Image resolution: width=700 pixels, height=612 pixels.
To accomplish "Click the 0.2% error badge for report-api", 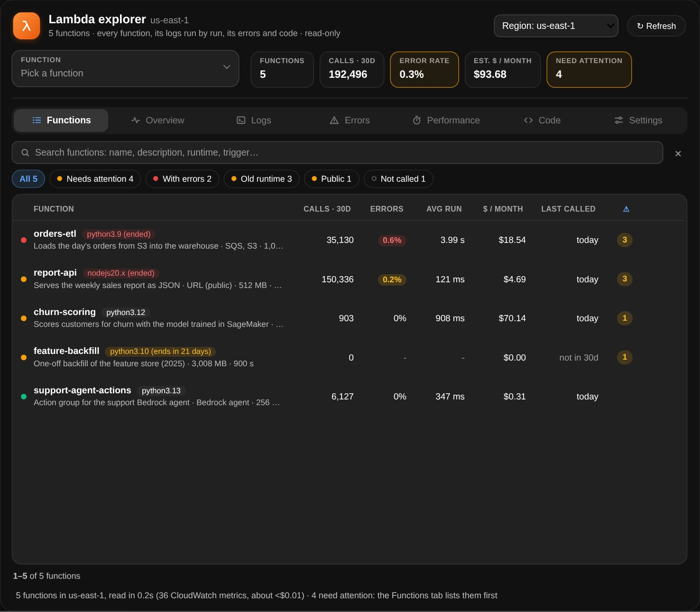I will coord(392,280).
